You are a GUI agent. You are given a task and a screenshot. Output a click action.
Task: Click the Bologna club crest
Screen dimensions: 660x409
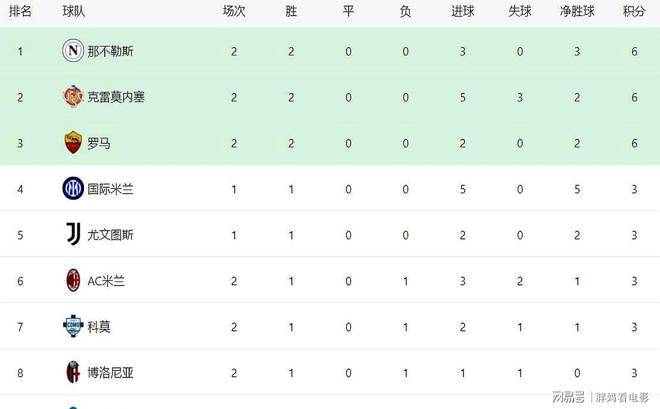[x=72, y=373]
